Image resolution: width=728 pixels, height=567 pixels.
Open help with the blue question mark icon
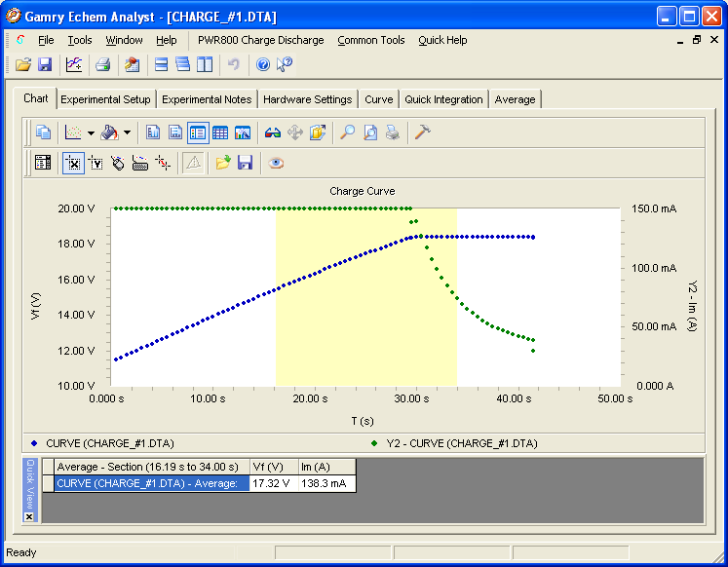click(263, 64)
